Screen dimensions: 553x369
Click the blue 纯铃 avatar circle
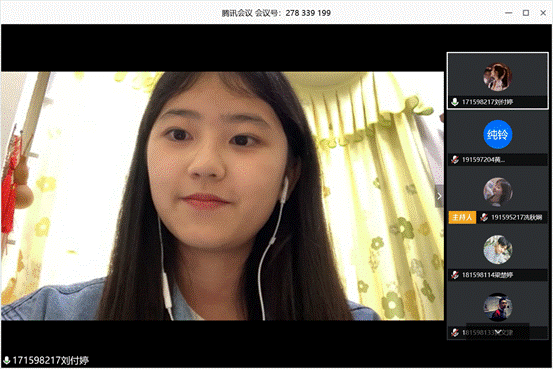coord(497,134)
